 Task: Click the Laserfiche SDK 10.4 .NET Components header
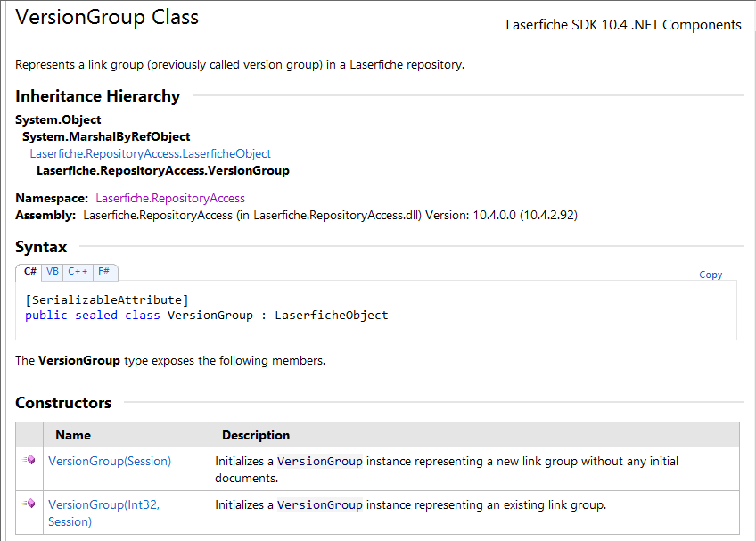click(x=623, y=25)
